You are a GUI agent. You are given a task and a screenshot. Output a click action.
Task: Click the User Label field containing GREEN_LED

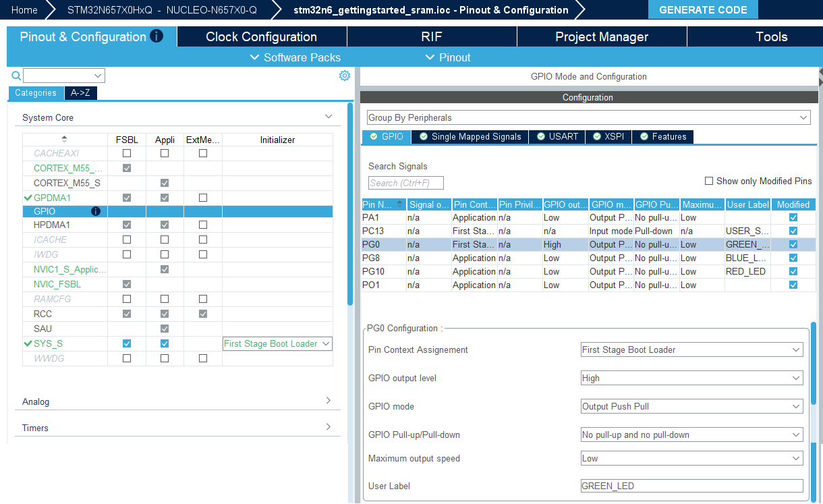[x=692, y=486]
